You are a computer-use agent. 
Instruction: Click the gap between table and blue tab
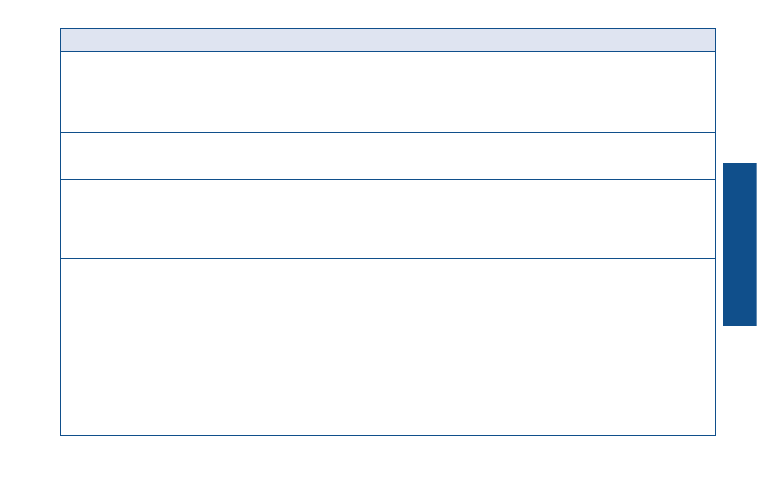click(719, 244)
